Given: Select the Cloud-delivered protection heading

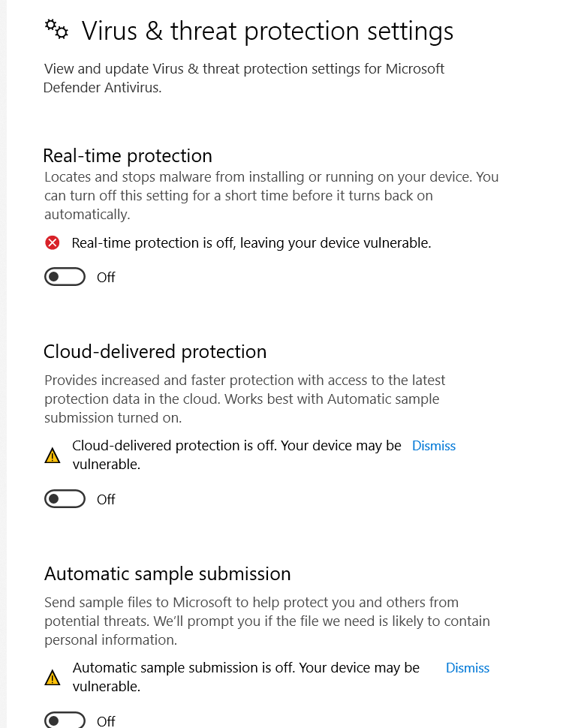Looking at the screenshot, I should pos(155,352).
